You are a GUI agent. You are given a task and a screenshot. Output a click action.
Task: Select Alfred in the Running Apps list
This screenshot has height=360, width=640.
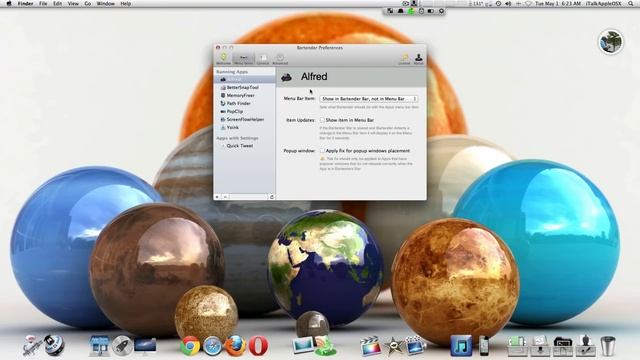pyautogui.click(x=245, y=79)
